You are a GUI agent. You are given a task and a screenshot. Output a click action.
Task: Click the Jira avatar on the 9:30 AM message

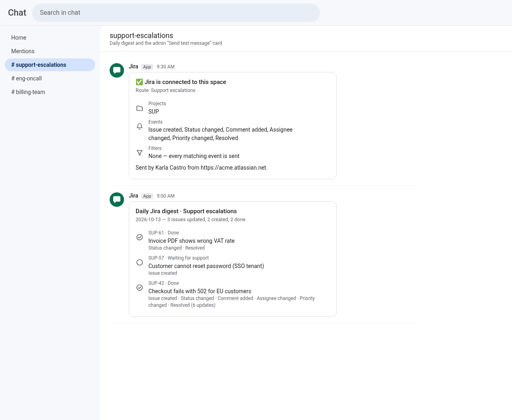(117, 70)
